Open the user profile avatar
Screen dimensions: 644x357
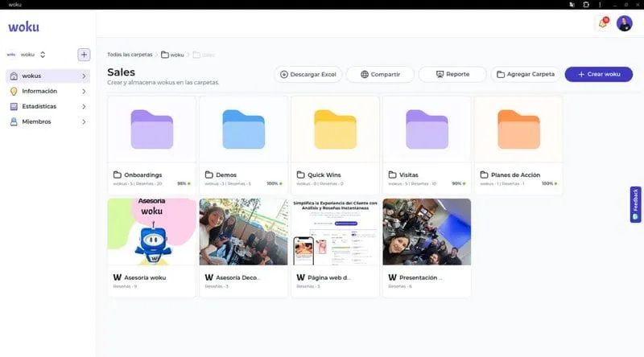(625, 23)
